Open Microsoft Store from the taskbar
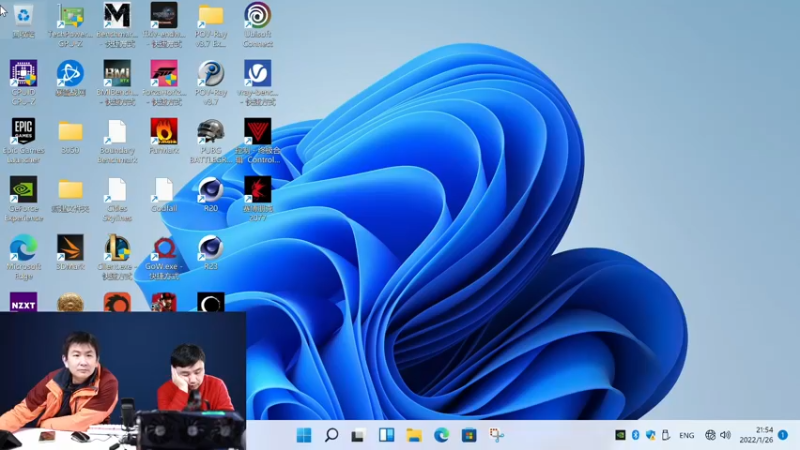Screen dimensions: 800x450 [469, 435]
